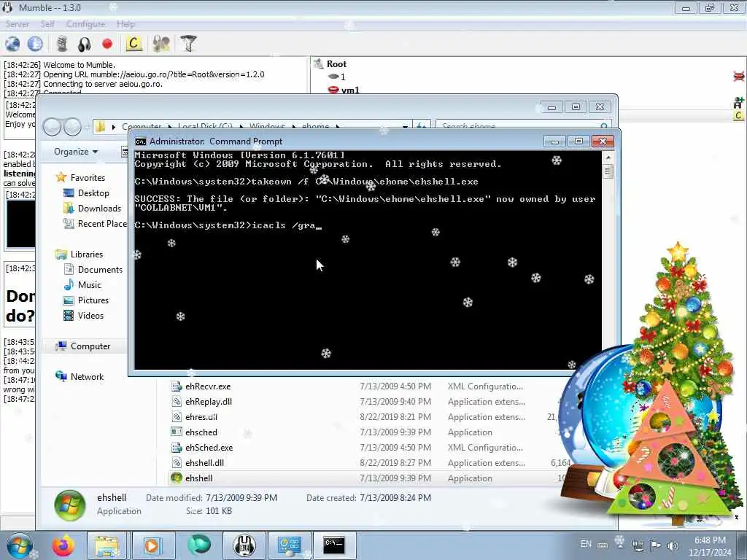The width and height of the screenshot is (747, 560).
Task: Click the EN language indicator in tray
Action: pos(586,544)
